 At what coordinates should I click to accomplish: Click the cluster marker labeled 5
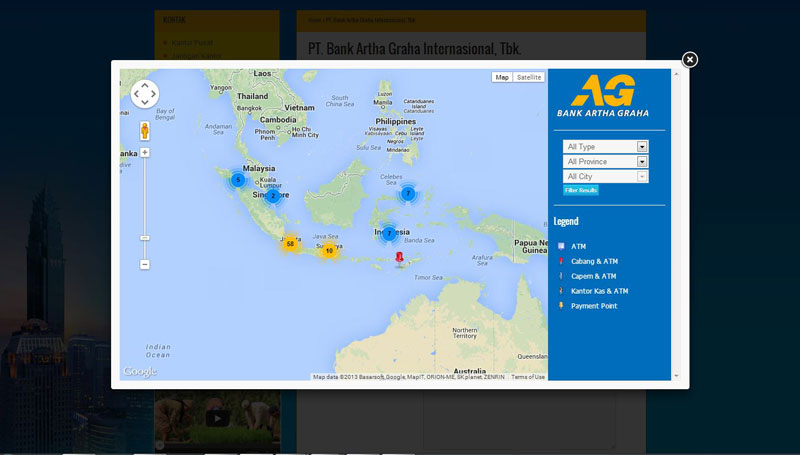(x=238, y=180)
